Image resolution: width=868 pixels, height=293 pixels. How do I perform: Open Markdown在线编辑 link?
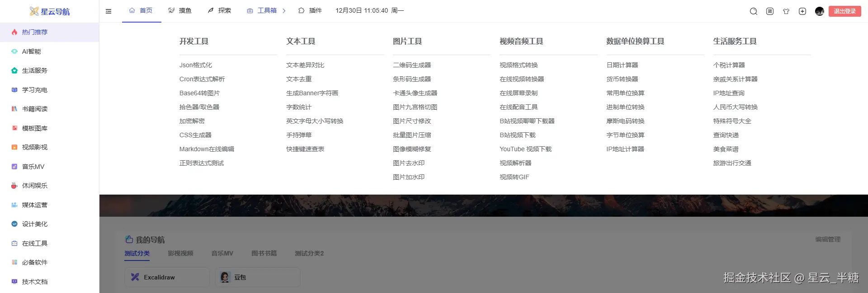pos(207,149)
